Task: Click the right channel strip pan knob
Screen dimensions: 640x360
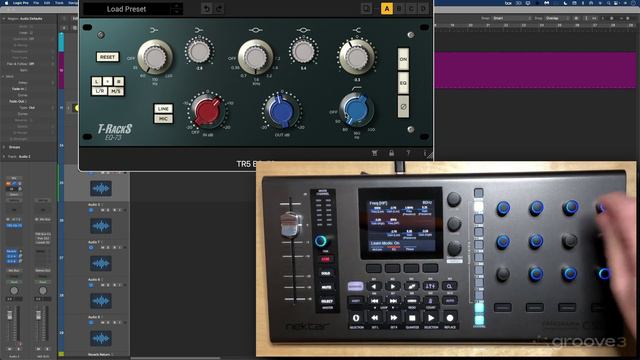Action: [x=42, y=291]
